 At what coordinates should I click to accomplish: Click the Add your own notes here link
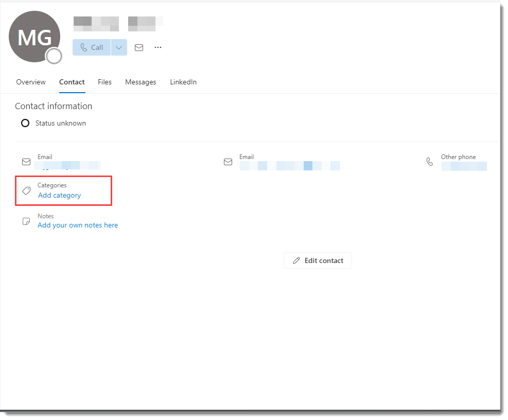coord(77,225)
